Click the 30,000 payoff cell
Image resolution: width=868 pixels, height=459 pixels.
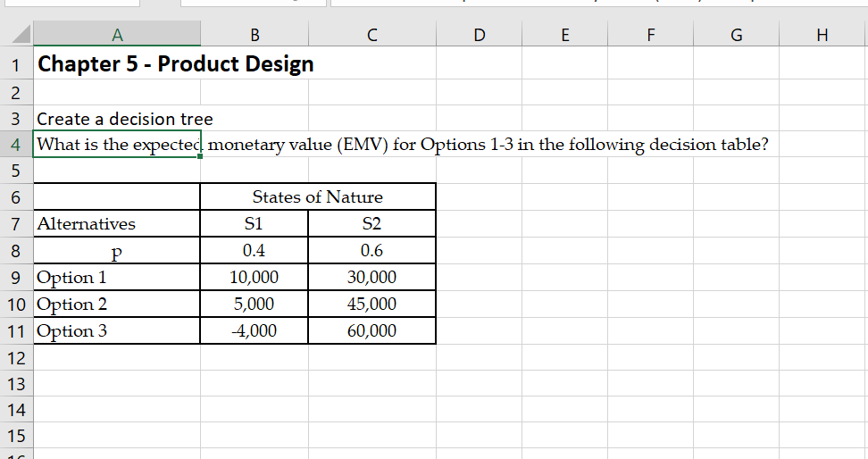tap(372, 278)
